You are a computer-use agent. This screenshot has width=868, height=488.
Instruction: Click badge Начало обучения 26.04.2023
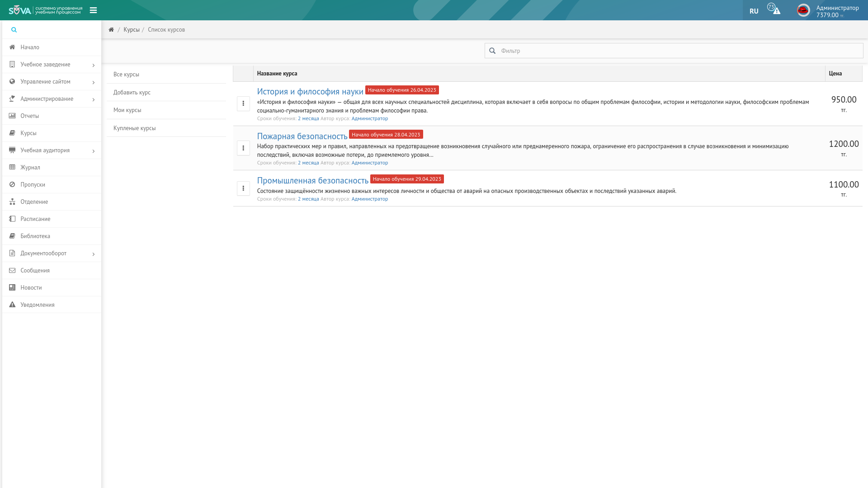(x=402, y=90)
